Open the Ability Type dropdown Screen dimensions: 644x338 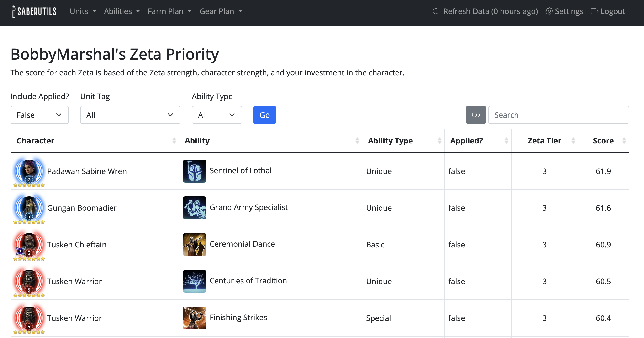point(217,115)
